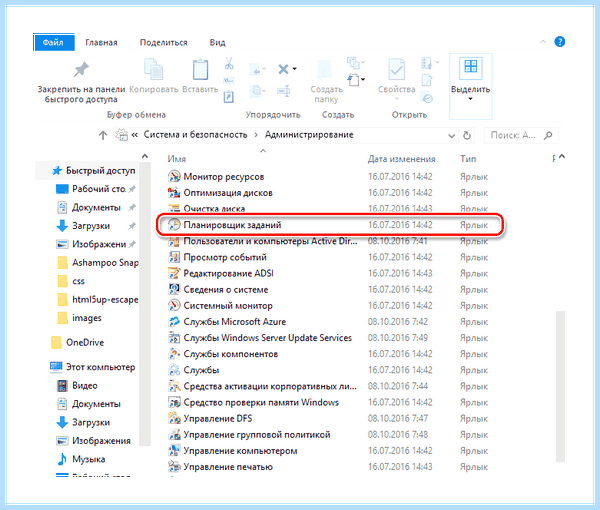Click the Монитор ресурсов icon
Image resolution: width=600 pixels, height=510 pixels.
[x=174, y=176]
